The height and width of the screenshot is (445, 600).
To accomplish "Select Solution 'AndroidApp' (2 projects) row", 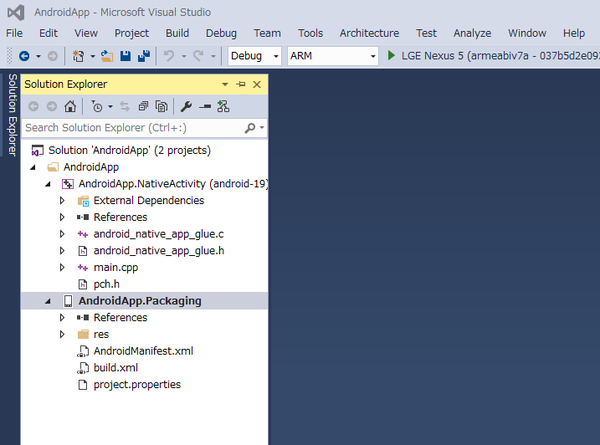I will click(144, 150).
